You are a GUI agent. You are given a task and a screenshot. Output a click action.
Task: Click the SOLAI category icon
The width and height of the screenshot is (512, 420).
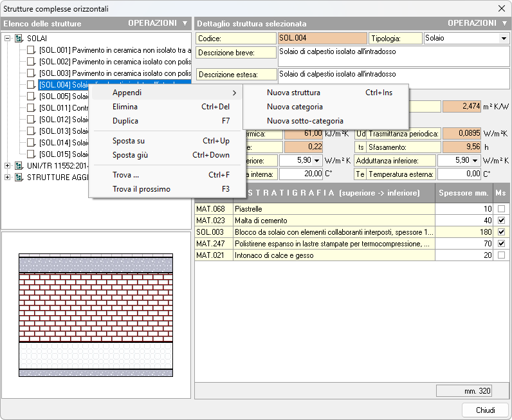[x=19, y=39]
